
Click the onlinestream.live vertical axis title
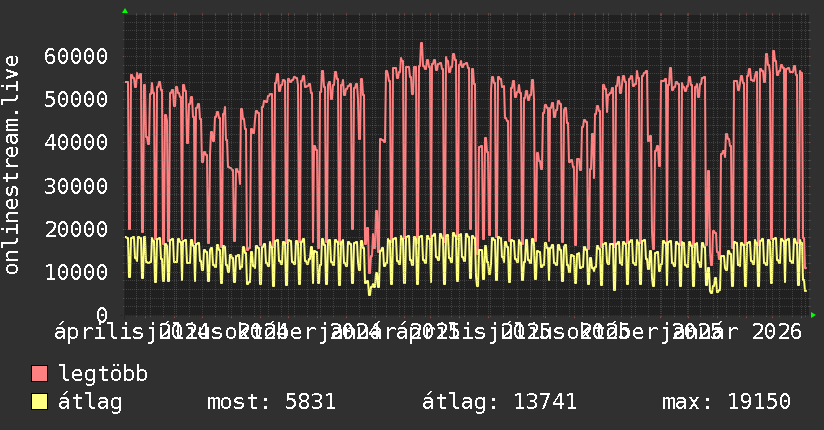pos(11,165)
